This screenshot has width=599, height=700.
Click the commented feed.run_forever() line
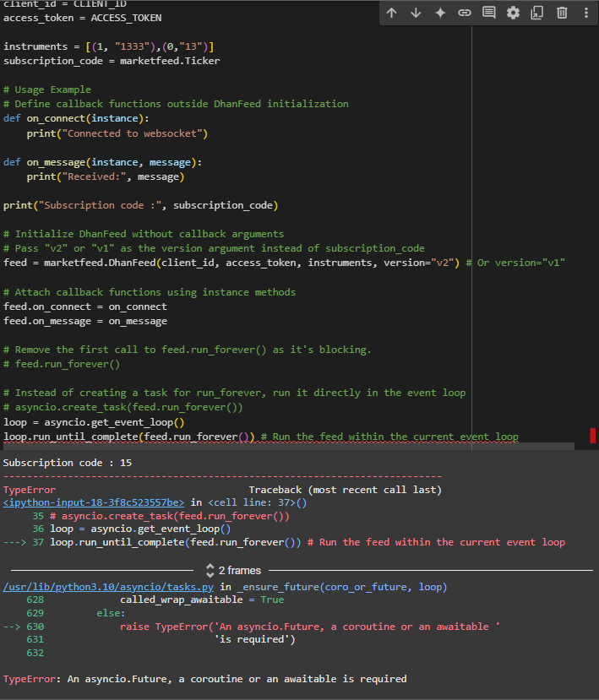62,364
